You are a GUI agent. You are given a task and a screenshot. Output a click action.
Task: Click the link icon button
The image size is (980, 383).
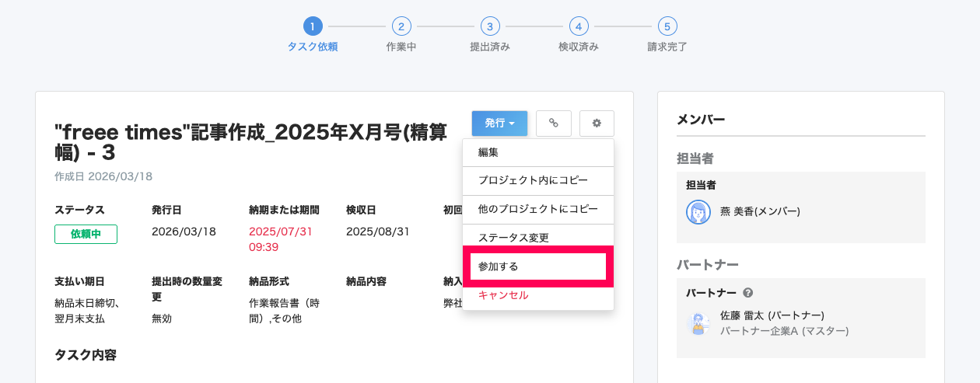[x=554, y=123]
